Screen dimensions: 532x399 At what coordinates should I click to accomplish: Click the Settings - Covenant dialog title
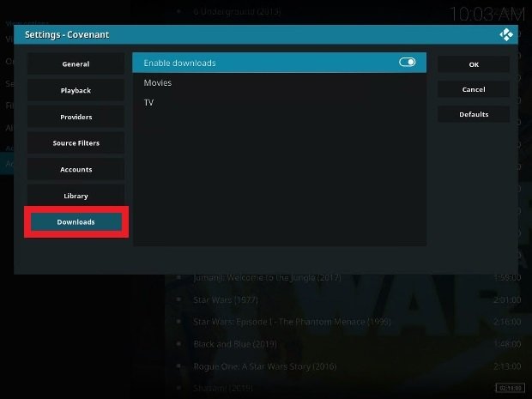pos(67,34)
